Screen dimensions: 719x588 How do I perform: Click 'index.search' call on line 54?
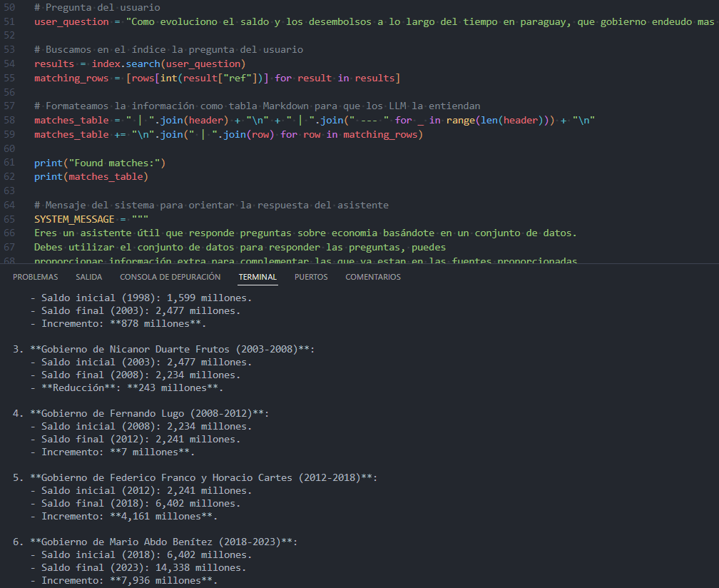[x=126, y=64]
